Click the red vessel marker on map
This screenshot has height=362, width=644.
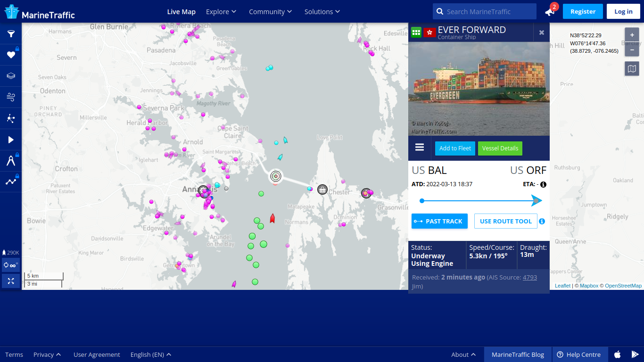tap(272, 218)
